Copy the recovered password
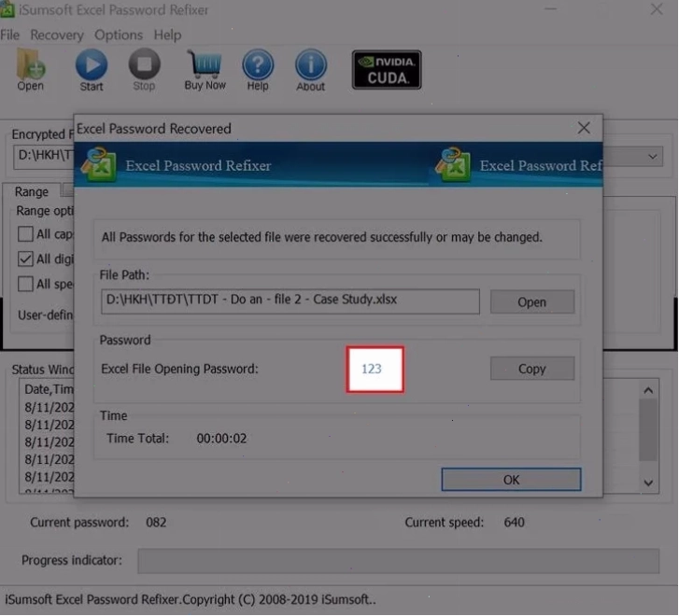The height and width of the screenshot is (616, 679). (x=532, y=369)
